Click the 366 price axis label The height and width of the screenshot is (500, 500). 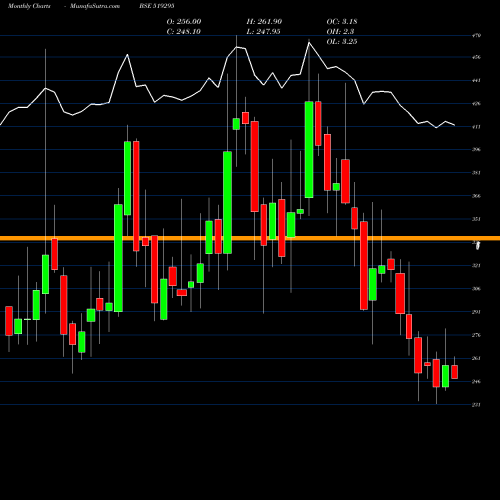476,196
